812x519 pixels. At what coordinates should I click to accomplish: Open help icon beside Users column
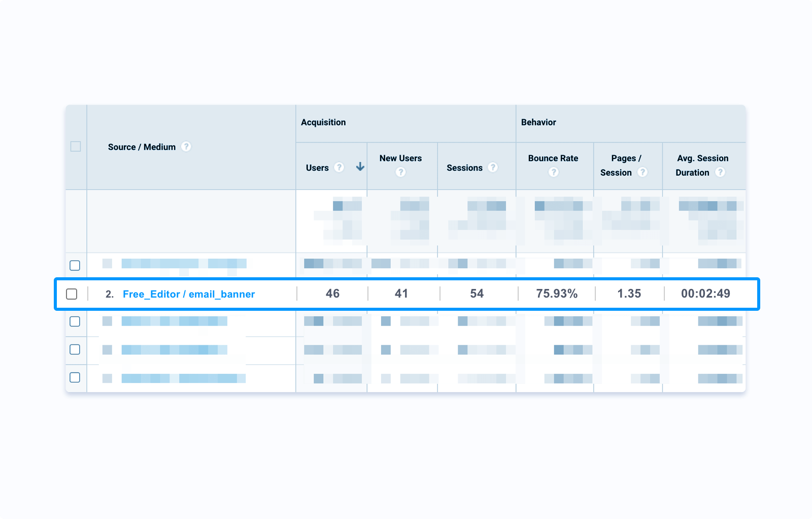point(339,167)
